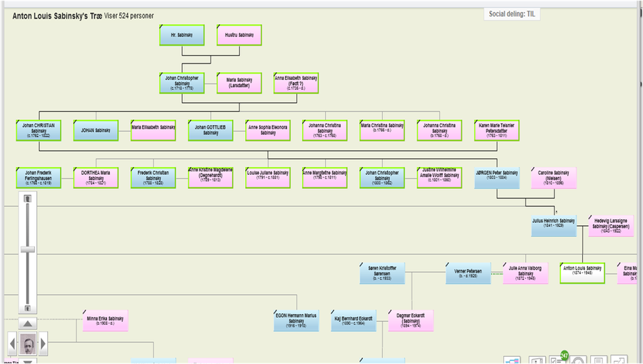Image resolution: width=643 pixels, height=364 pixels.
Task: Select the Hr. Sabinsky person card
Action: [181, 35]
